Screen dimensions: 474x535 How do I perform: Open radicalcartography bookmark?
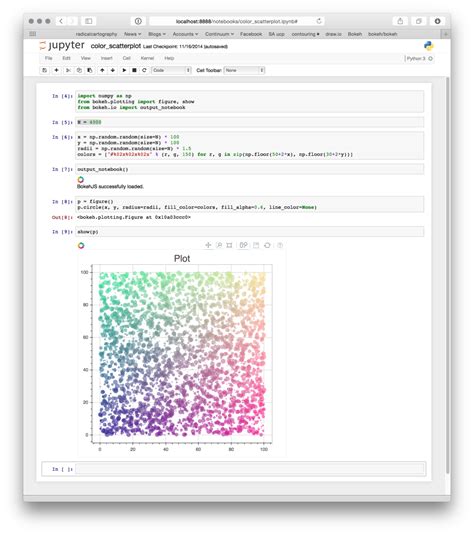96,34
